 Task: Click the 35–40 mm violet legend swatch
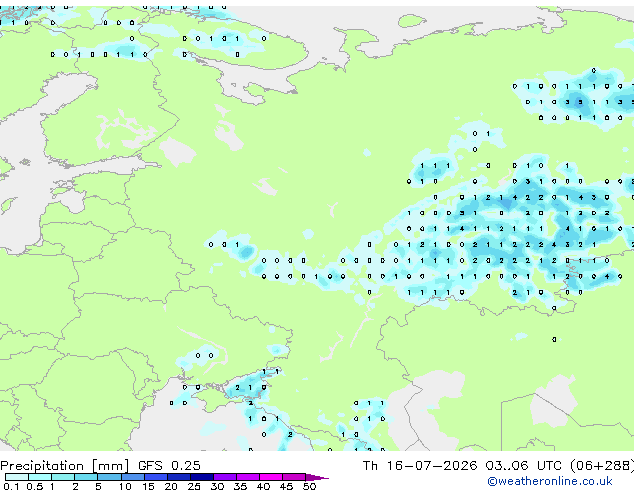tap(247, 477)
